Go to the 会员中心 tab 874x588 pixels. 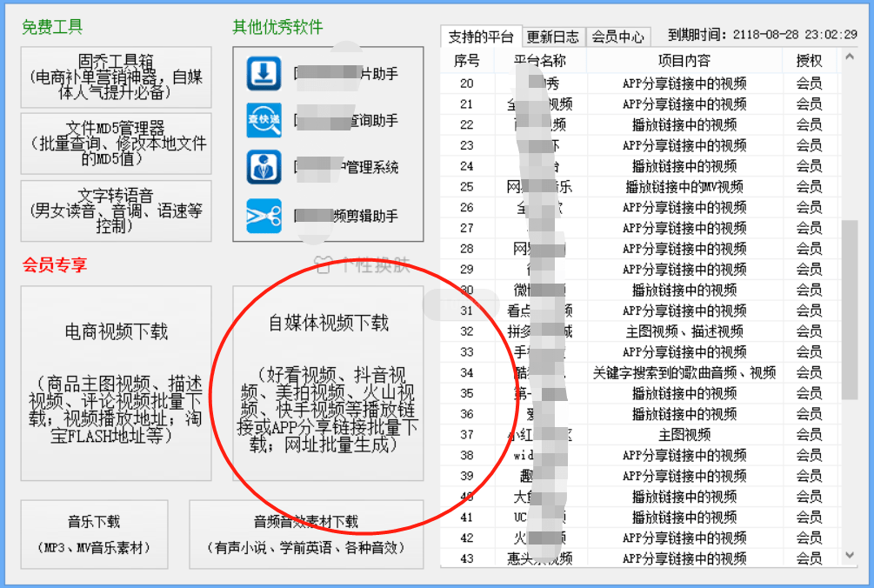(617, 37)
